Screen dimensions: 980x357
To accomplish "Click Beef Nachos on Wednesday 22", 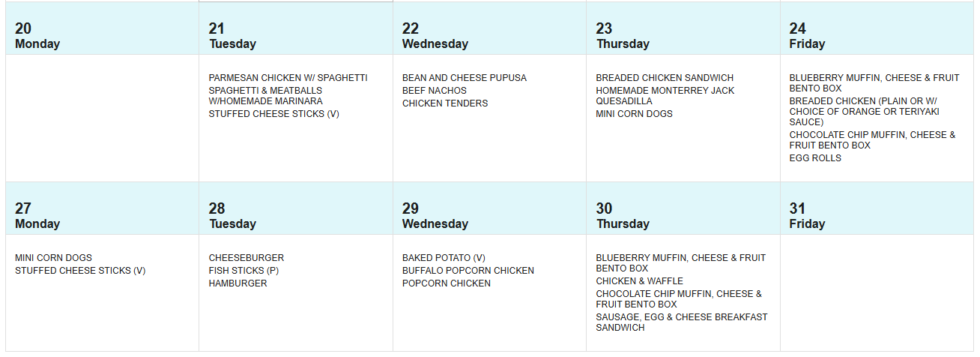I will pos(434,91).
